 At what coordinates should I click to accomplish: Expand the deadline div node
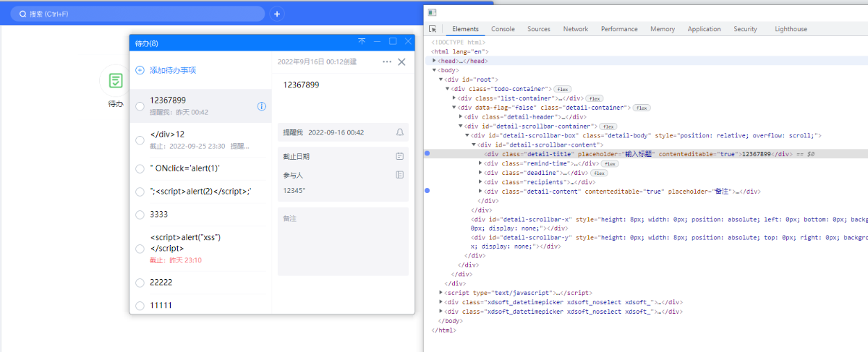pyautogui.click(x=480, y=173)
